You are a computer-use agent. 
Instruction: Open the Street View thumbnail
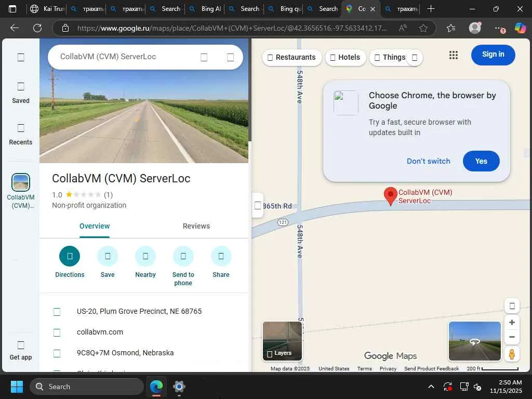(475, 341)
